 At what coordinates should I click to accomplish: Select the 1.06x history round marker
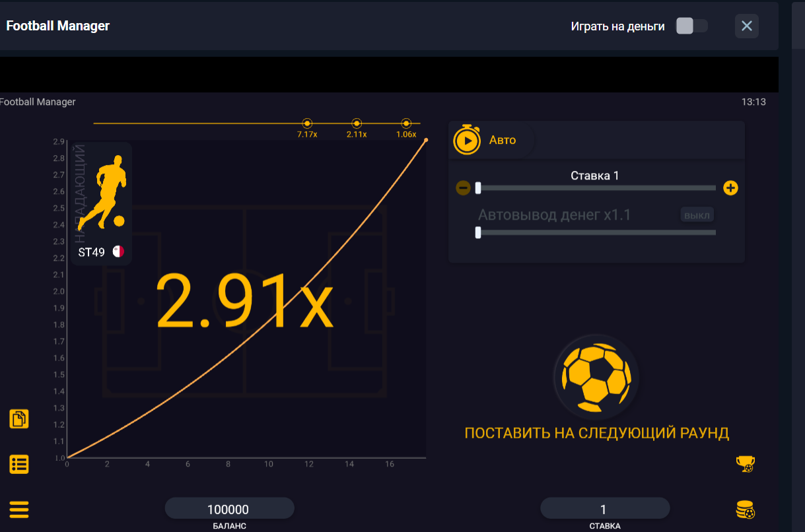406,123
